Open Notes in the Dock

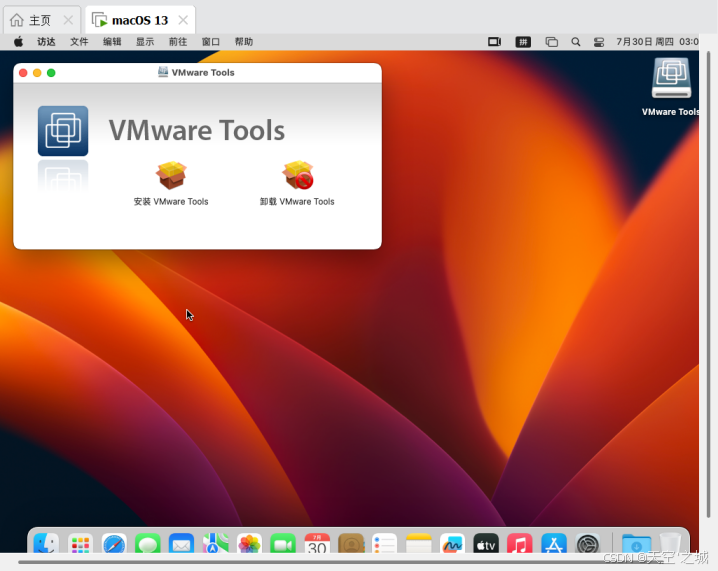tap(419, 544)
